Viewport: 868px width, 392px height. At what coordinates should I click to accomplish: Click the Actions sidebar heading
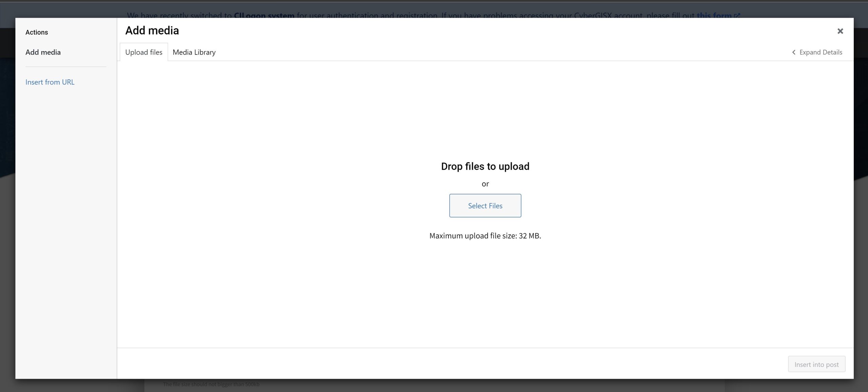tap(37, 32)
